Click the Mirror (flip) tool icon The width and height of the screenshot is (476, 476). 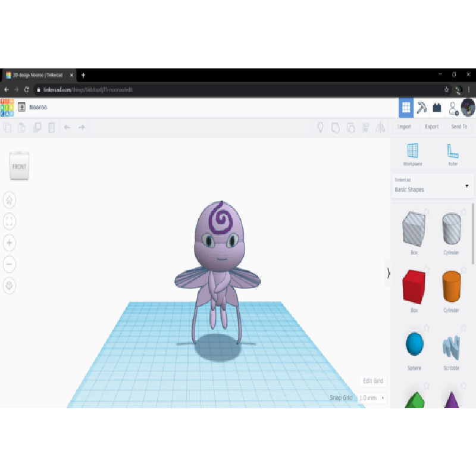380,127
